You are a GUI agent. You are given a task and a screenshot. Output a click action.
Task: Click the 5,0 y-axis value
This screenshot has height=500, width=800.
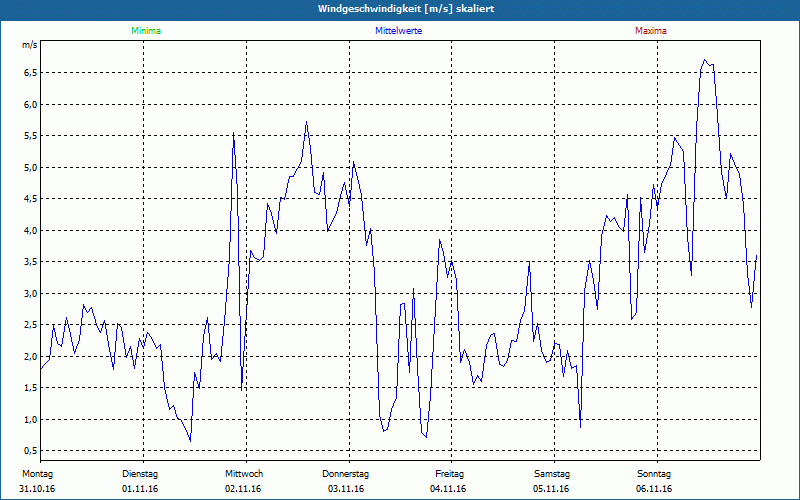coord(31,167)
